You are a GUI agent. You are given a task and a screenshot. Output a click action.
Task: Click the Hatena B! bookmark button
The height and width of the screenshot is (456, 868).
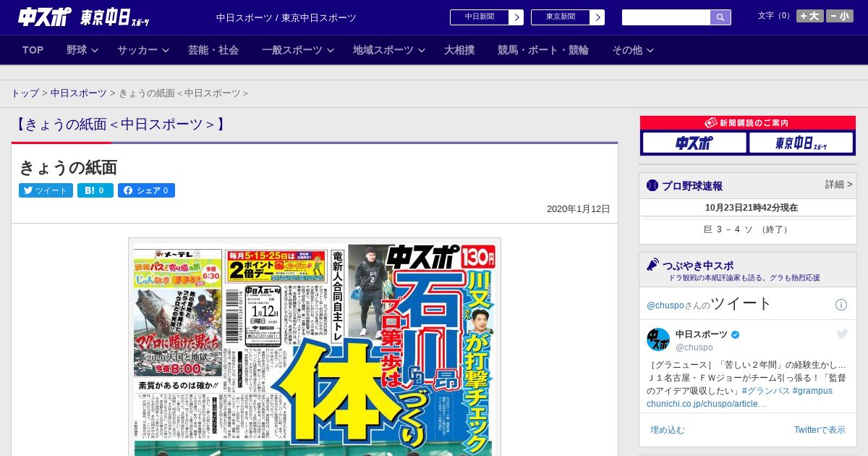coord(95,190)
